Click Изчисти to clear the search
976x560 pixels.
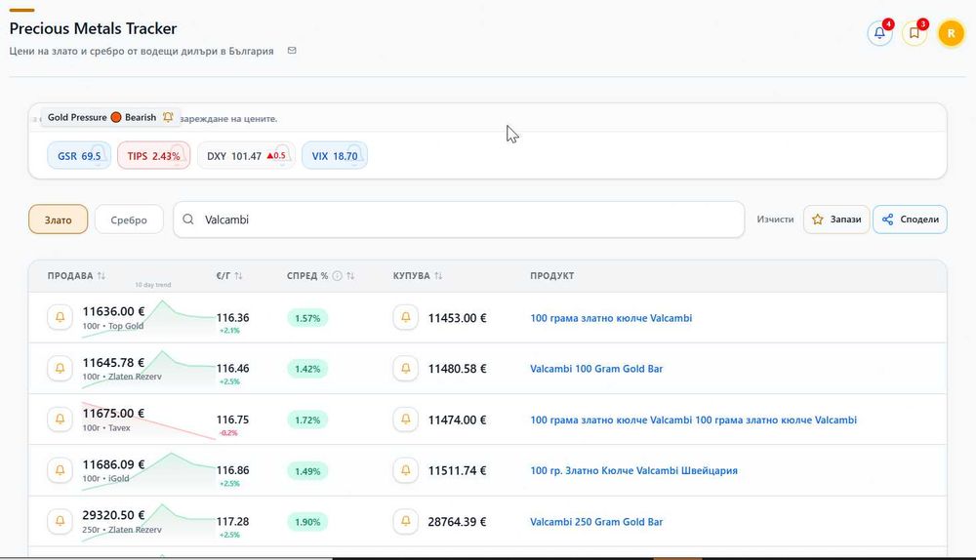pyautogui.click(x=775, y=219)
